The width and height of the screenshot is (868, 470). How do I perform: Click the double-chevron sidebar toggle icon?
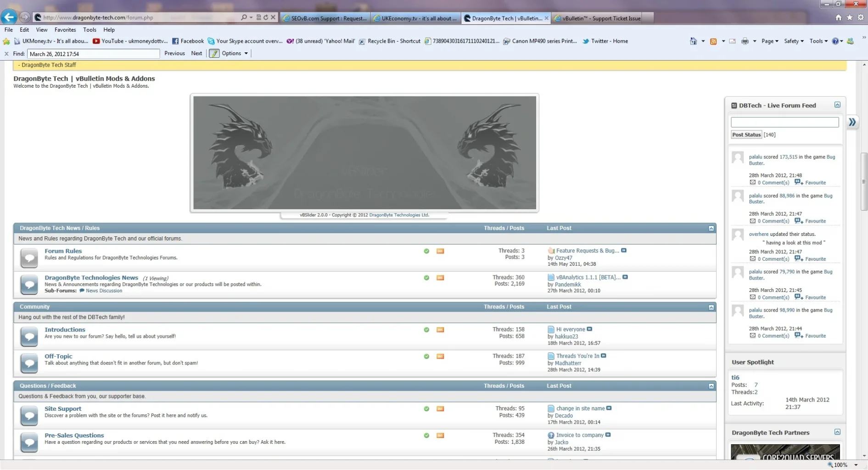[852, 122]
